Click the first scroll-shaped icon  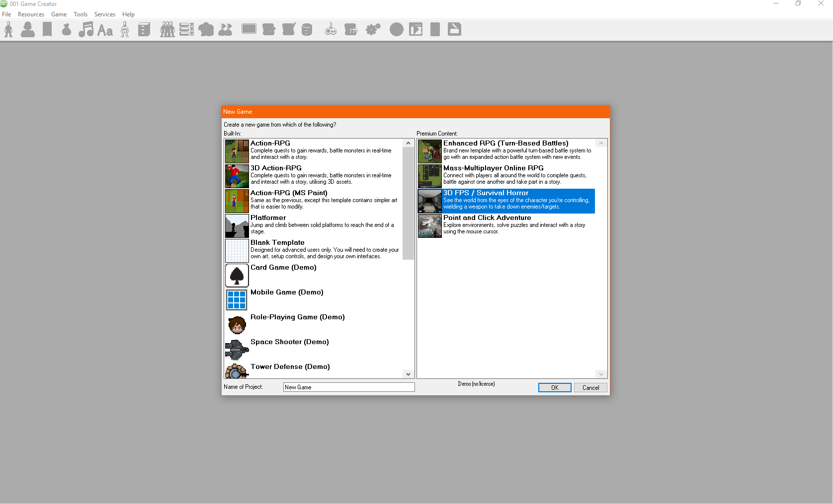[269, 30]
